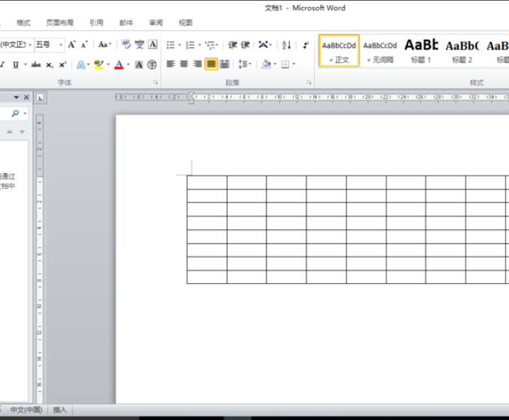Viewport: 509px width, 420px height.
Task: Clear formatting with the eraser icon
Action: pos(126,45)
